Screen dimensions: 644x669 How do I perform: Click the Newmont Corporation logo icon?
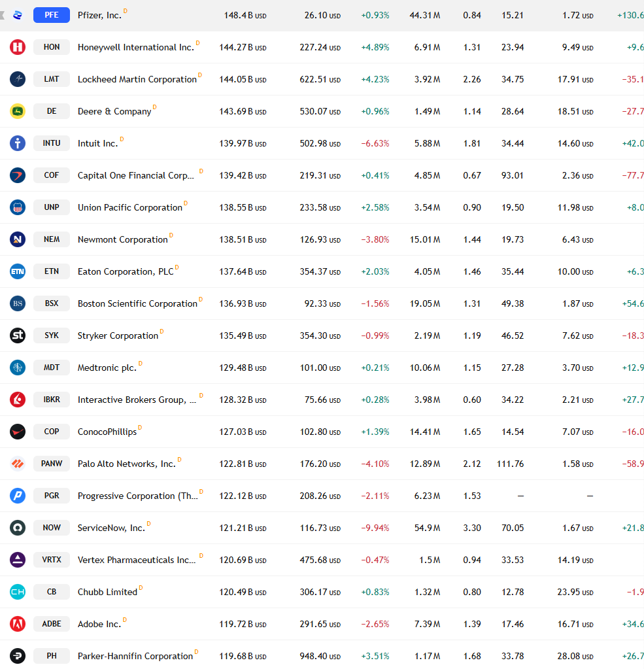[18, 239]
